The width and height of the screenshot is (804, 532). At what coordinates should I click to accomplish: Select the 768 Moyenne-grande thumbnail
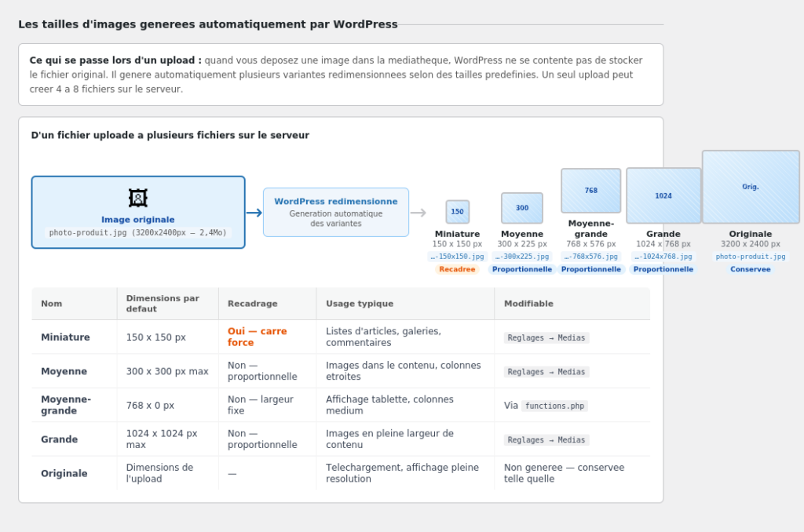point(590,191)
